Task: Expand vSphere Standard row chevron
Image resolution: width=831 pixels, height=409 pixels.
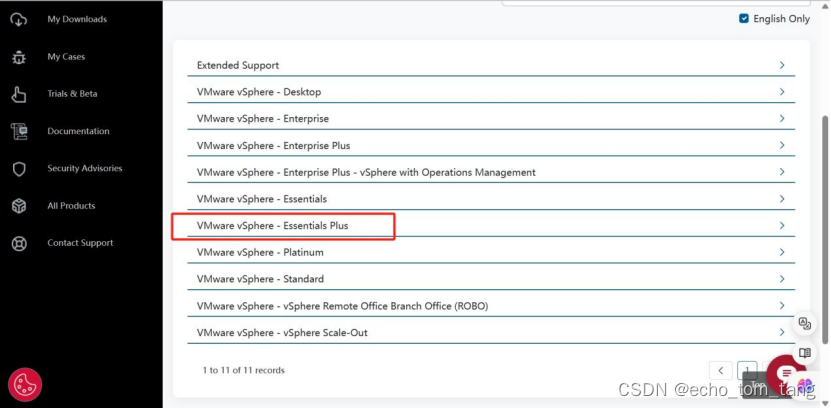Action: pyautogui.click(x=782, y=278)
